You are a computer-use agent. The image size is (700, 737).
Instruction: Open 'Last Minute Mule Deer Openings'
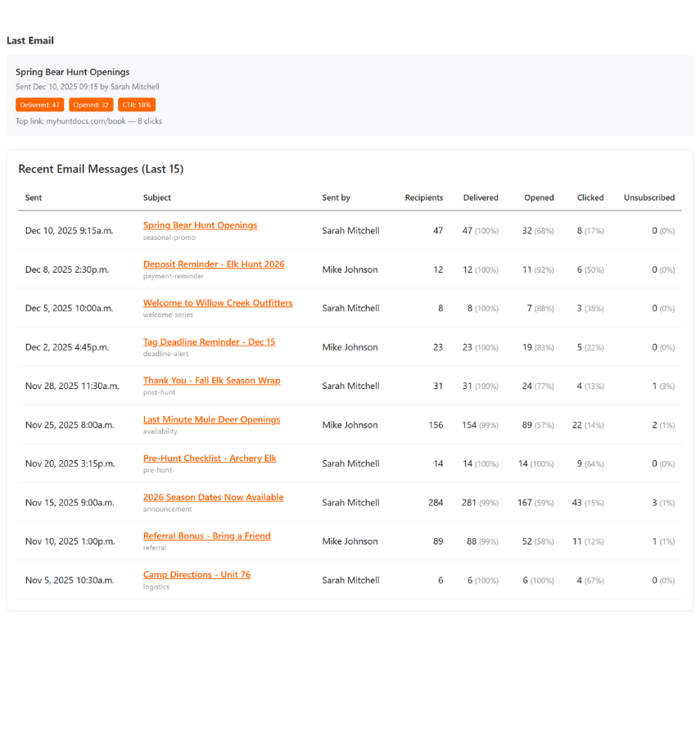[x=211, y=419]
